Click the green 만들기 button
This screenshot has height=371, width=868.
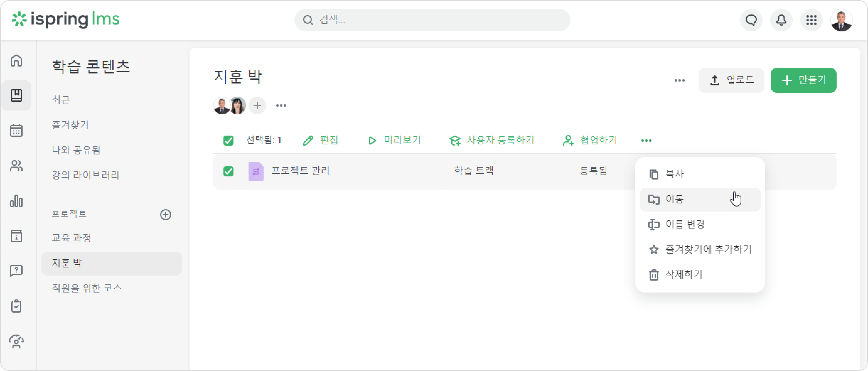[x=803, y=80]
